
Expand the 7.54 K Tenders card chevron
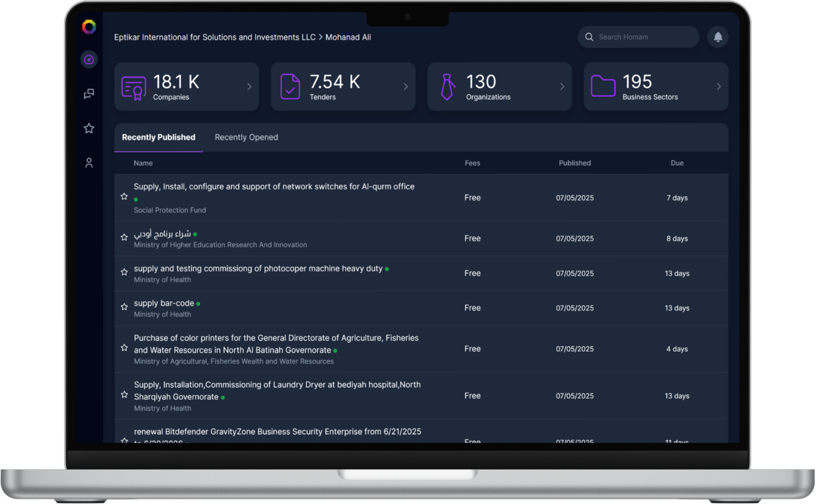pyautogui.click(x=406, y=86)
